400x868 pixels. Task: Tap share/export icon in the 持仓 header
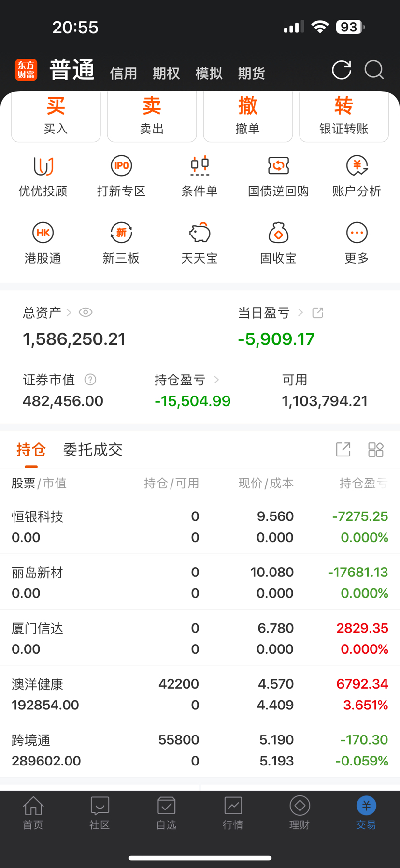tap(343, 450)
